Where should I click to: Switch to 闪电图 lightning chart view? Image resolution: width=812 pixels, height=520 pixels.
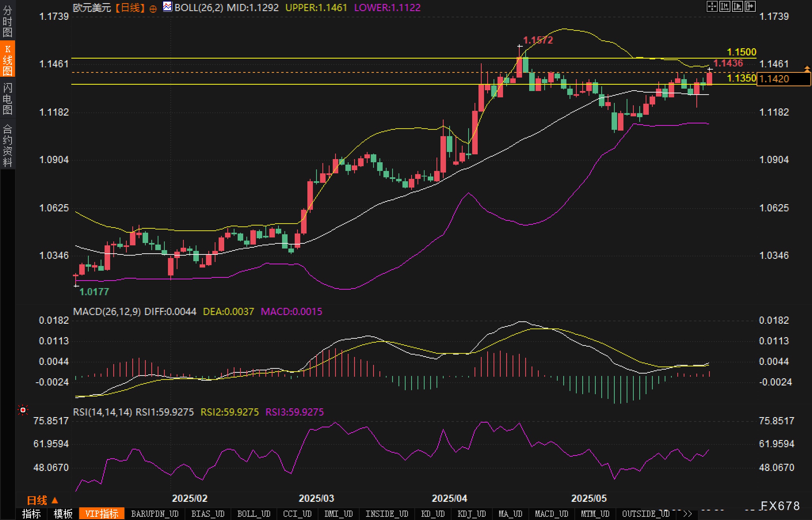coord(7,99)
